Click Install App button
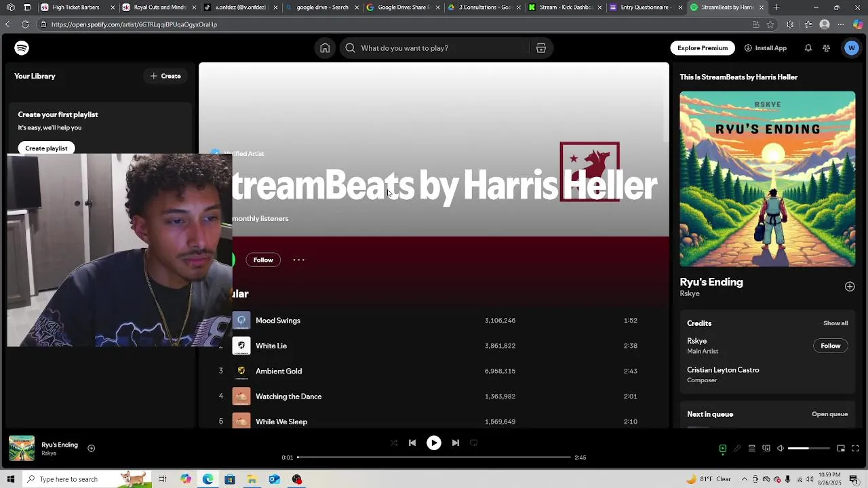 click(766, 48)
